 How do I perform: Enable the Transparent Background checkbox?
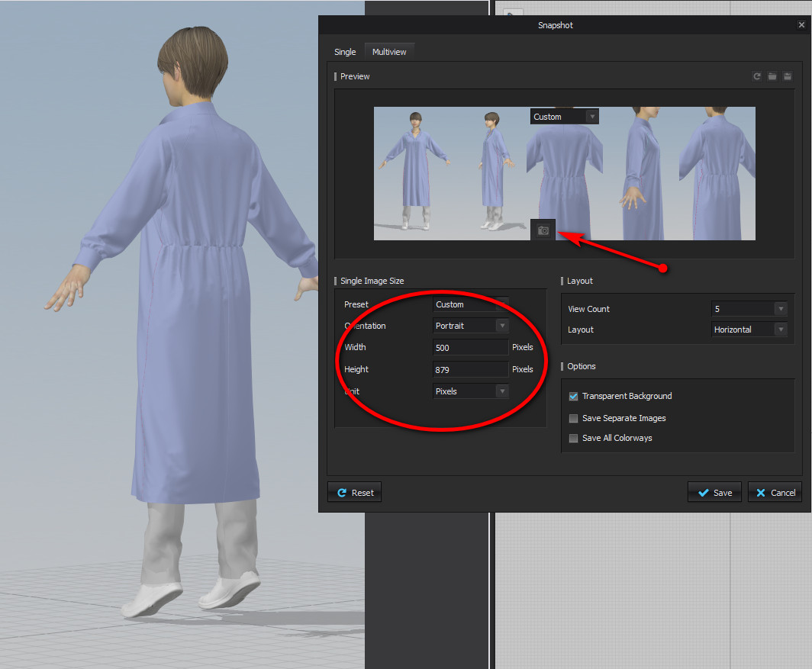point(574,397)
